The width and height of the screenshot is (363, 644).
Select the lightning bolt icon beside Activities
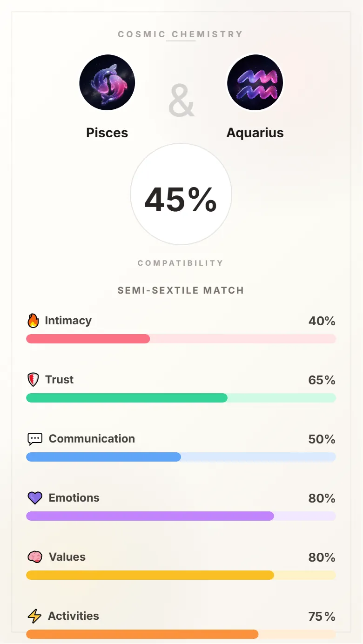click(34, 616)
